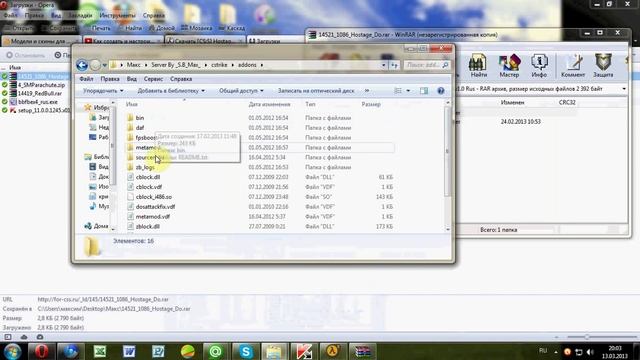Open Opera's Инструменты menu
The width and height of the screenshot is (640, 360).
click(118, 16)
